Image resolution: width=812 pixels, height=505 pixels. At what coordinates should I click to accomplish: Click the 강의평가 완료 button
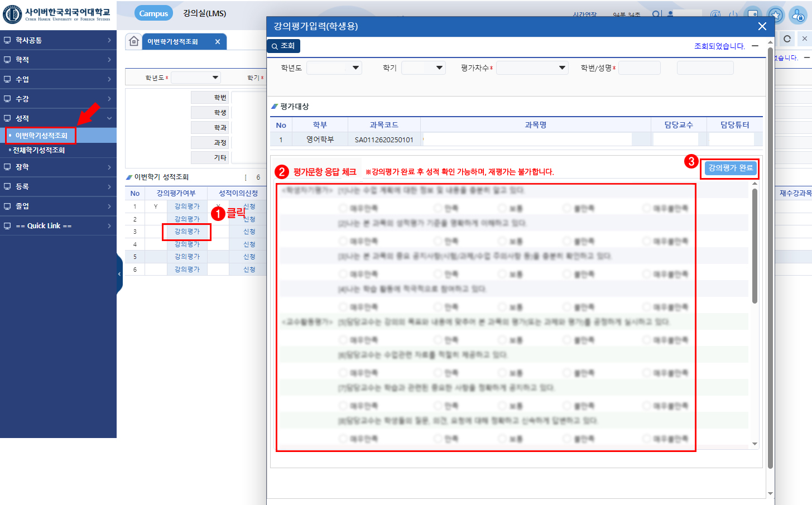[x=730, y=168]
